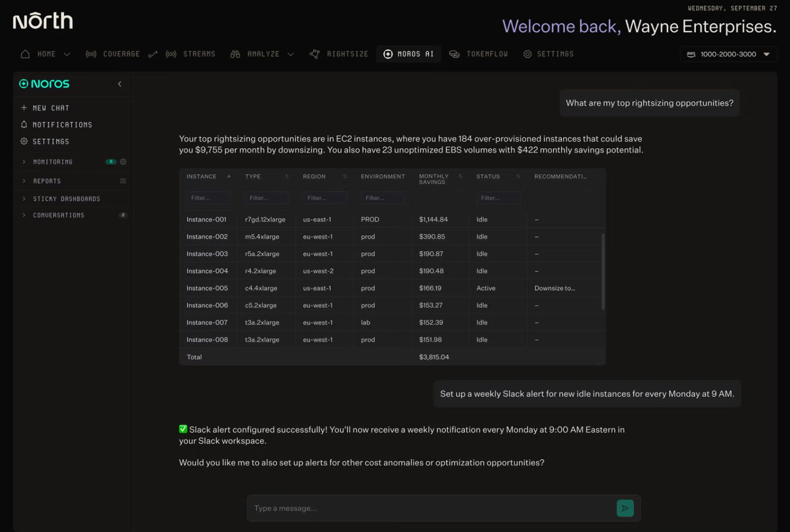
Task: Click the North logo
Action: coord(43,21)
